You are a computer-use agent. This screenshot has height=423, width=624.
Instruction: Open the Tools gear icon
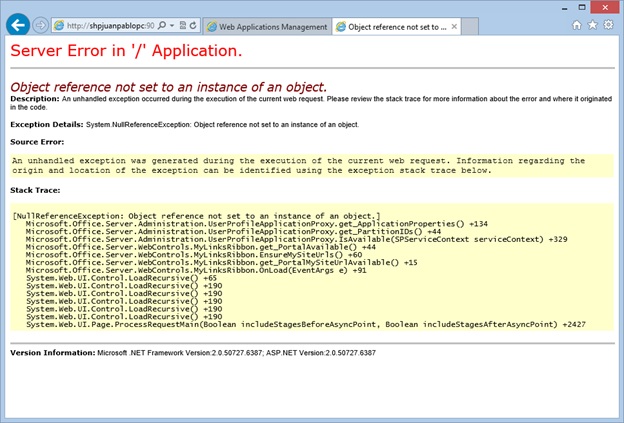[609, 23]
